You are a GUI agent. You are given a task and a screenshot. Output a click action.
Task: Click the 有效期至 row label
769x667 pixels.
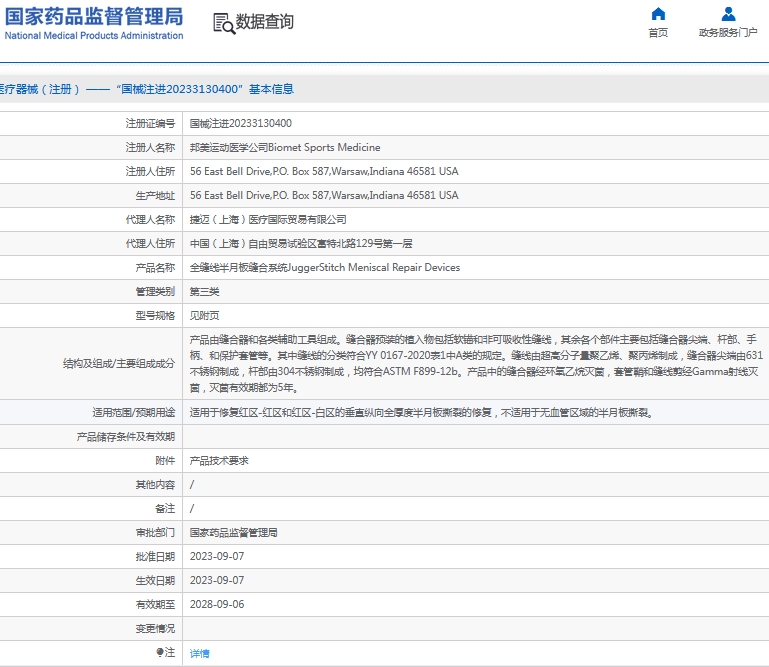(x=155, y=605)
